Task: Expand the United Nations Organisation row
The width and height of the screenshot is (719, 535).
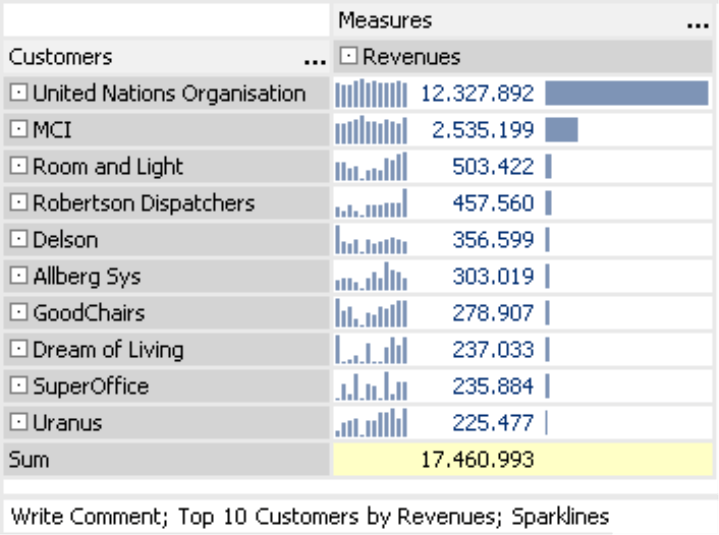Action: point(18,93)
